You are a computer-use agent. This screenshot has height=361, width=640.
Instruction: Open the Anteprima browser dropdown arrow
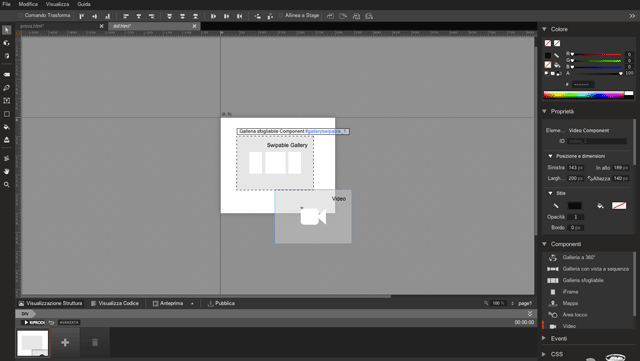coord(192,304)
